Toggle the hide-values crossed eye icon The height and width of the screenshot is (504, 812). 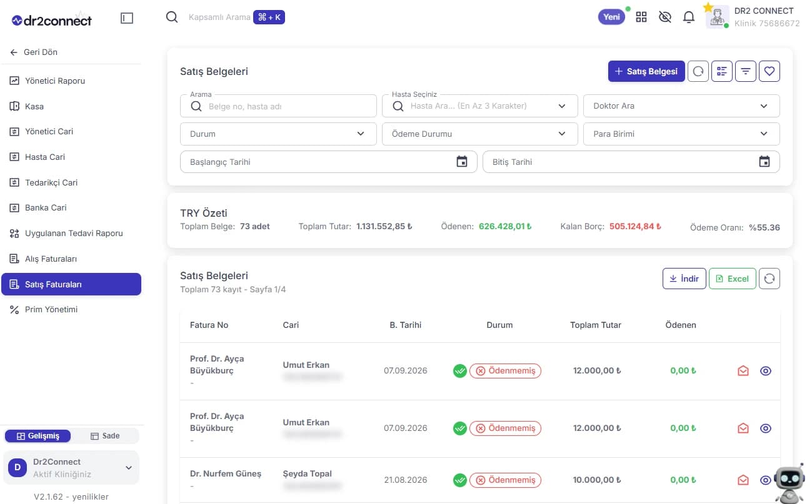point(665,17)
